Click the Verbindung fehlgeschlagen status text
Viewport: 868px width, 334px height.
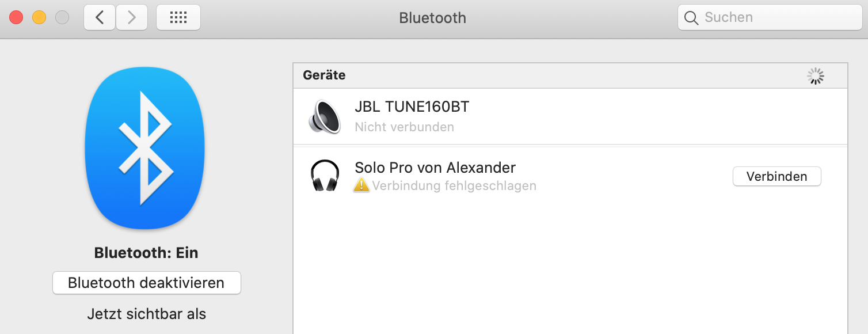[x=454, y=186]
